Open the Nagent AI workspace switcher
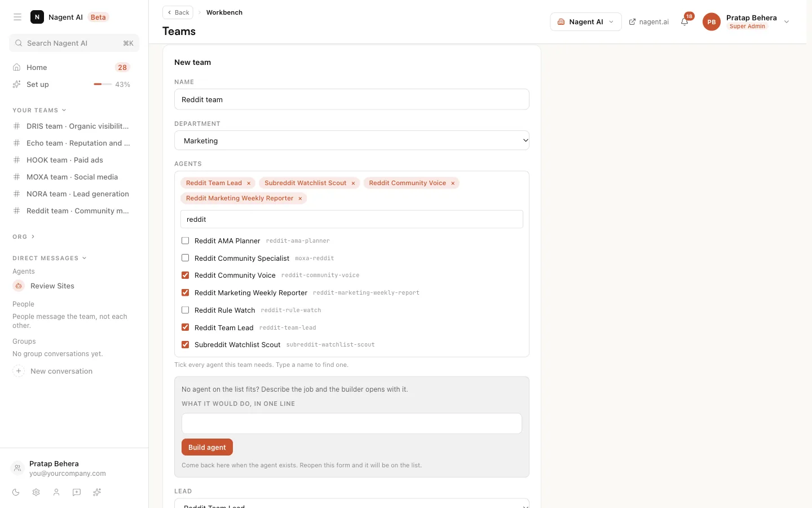Image resolution: width=812 pixels, height=508 pixels. (x=586, y=22)
